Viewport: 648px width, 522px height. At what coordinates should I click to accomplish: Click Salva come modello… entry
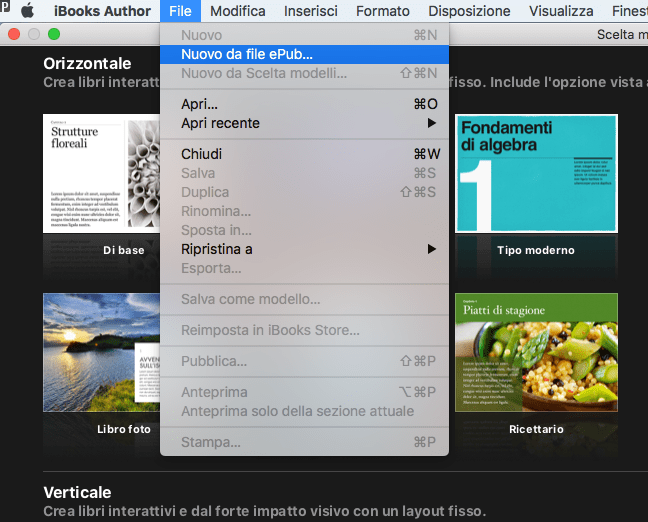pos(304,299)
